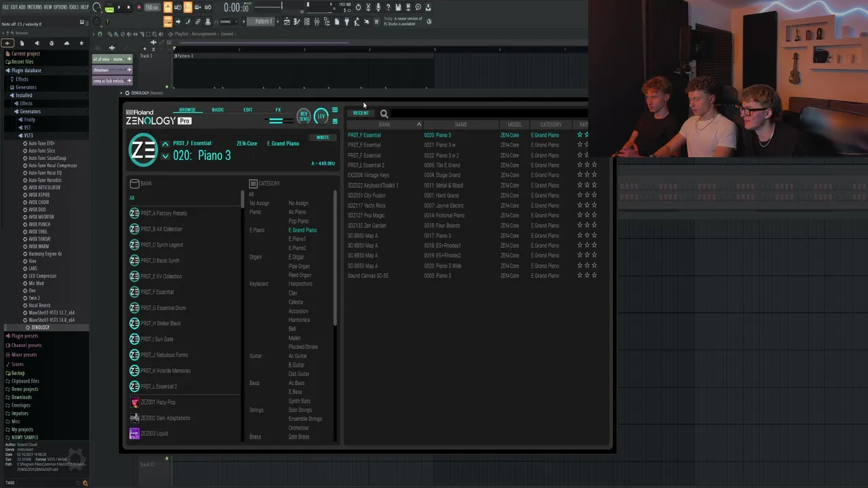The image size is (868, 488).
Task: Select the playlist mute tool icon
Action: [x=129, y=34]
